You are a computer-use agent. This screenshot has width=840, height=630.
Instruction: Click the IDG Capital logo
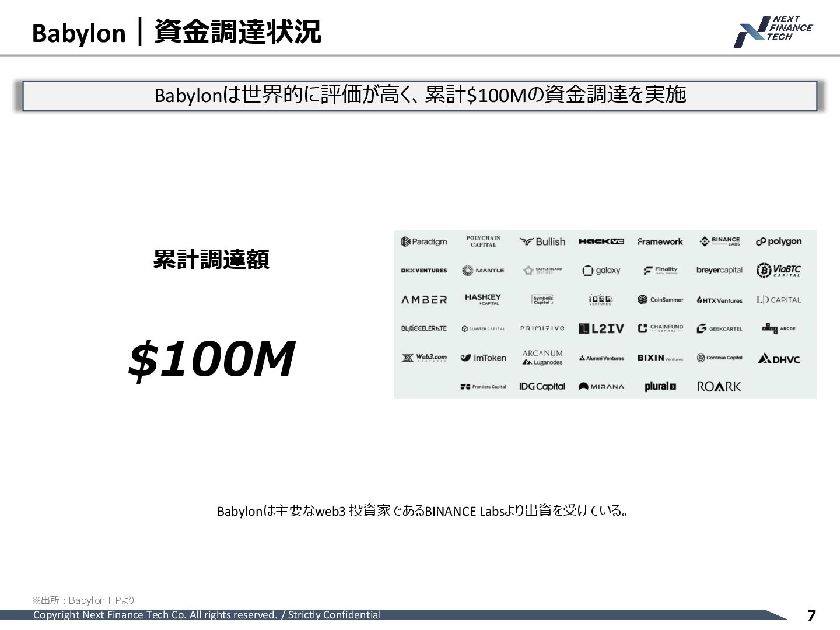click(542, 386)
